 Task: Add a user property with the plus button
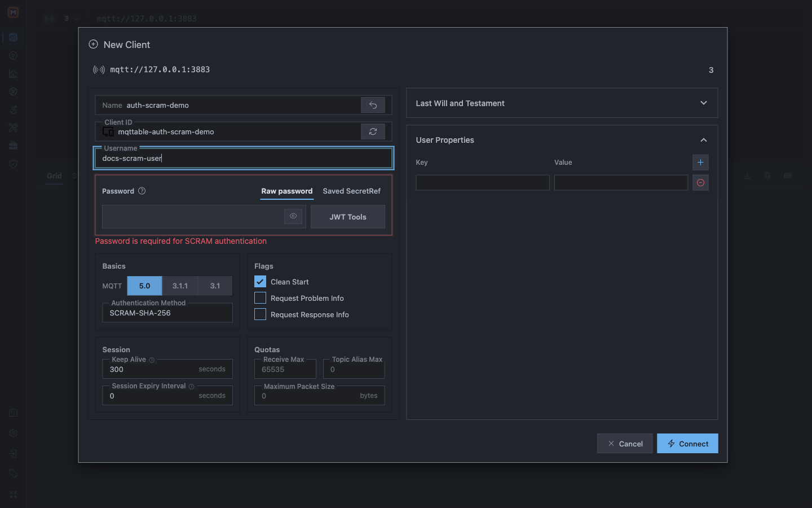(700, 163)
